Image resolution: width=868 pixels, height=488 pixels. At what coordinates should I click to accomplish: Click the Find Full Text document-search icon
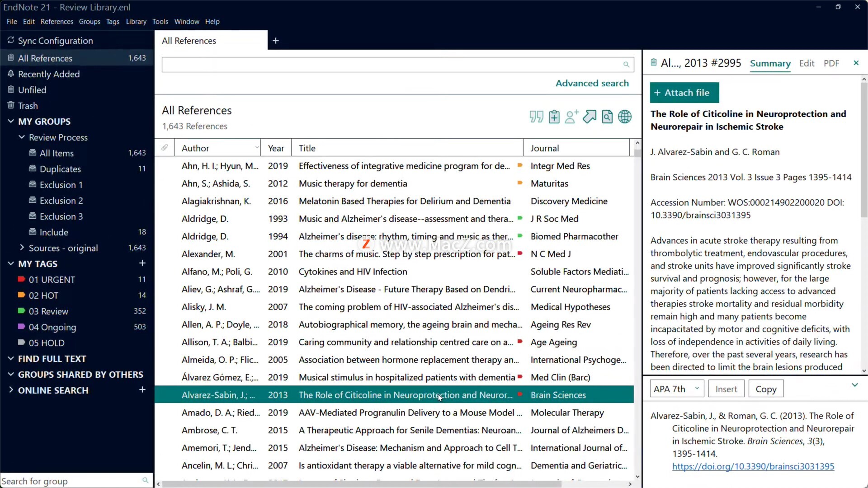tap(607, 117)
